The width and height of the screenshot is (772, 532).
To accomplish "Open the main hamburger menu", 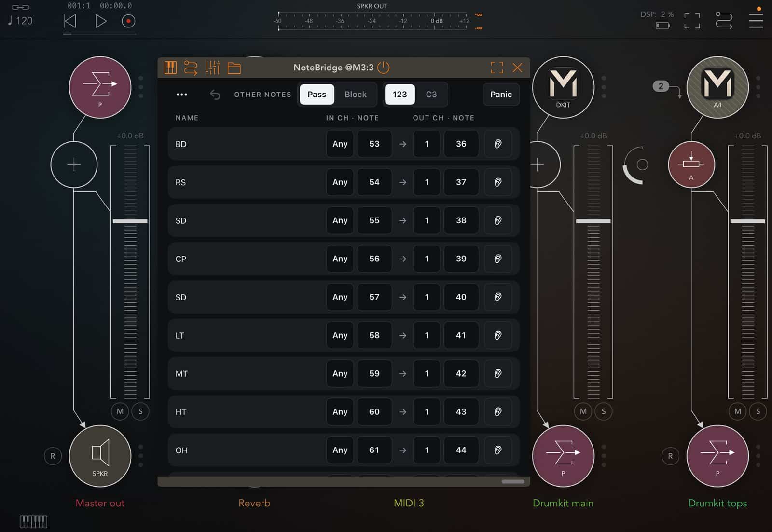I will coord(756,21).
